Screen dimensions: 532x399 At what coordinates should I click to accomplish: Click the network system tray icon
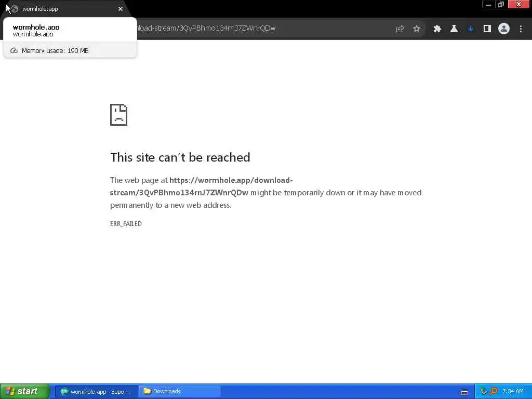[484, 392]
